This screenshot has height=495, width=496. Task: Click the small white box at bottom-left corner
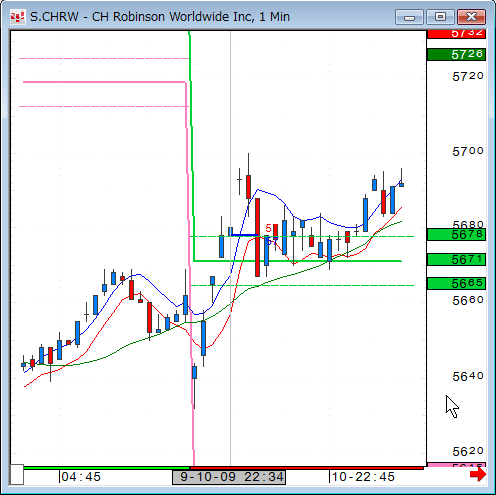17,474
